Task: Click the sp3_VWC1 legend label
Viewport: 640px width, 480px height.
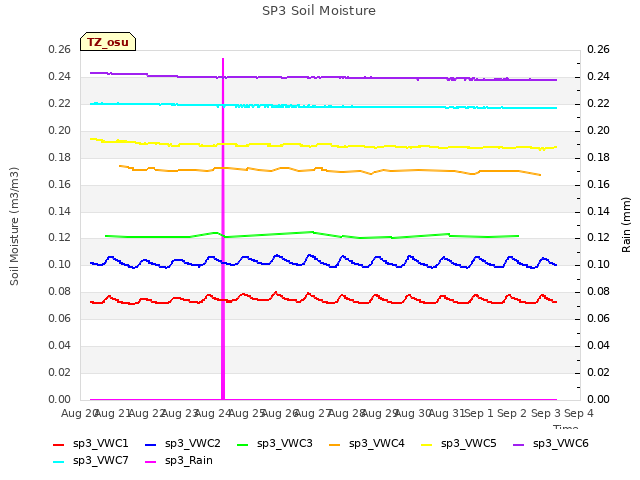Action: coord(100,444)
